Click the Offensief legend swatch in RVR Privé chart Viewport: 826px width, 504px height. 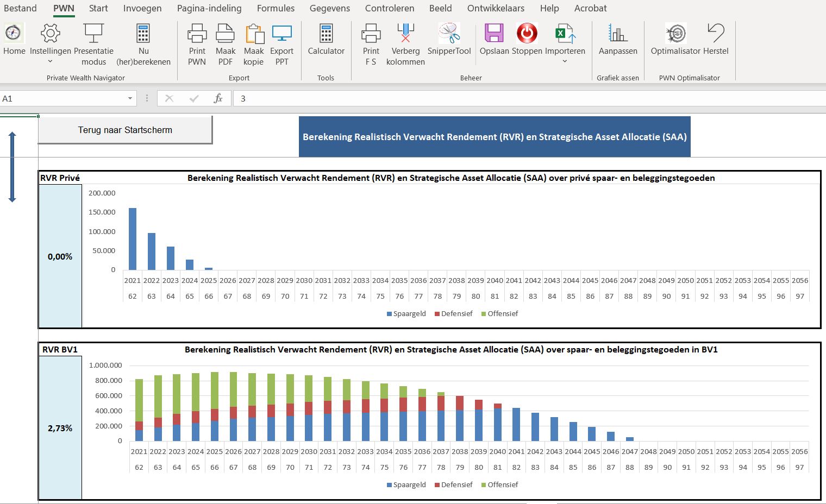[484, 314]
